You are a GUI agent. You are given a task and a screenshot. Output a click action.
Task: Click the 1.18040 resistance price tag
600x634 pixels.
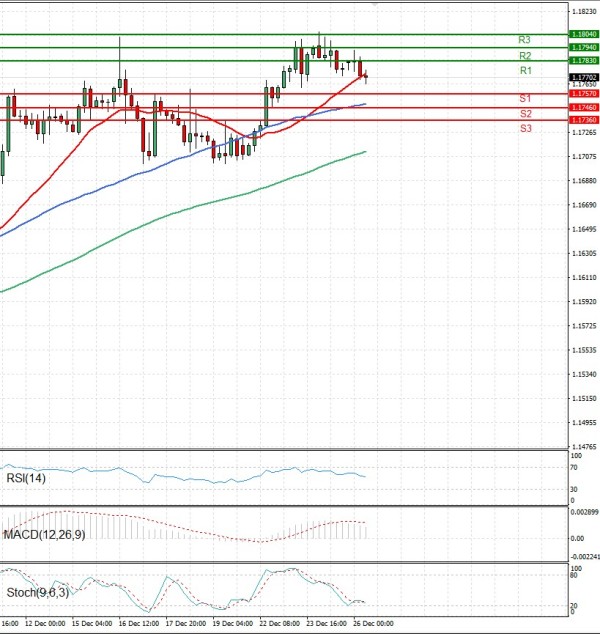tap(583, 34)
